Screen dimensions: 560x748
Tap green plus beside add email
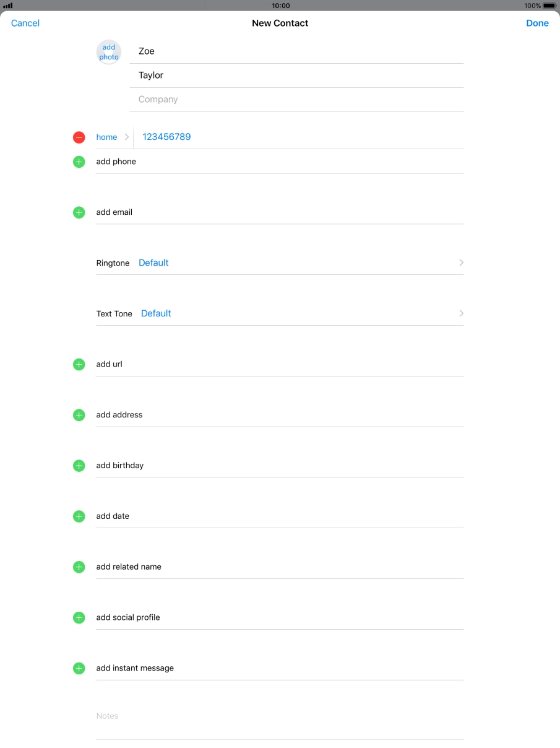click(79, 212)
